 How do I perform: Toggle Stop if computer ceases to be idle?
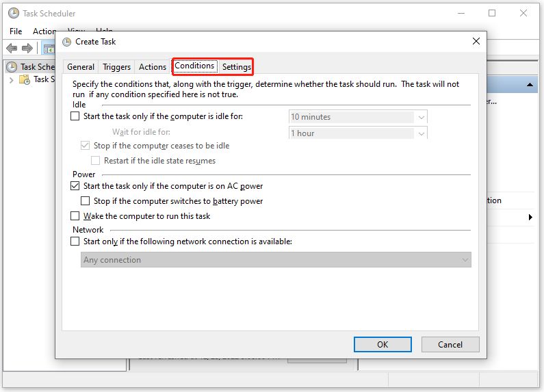click(85, 145)
